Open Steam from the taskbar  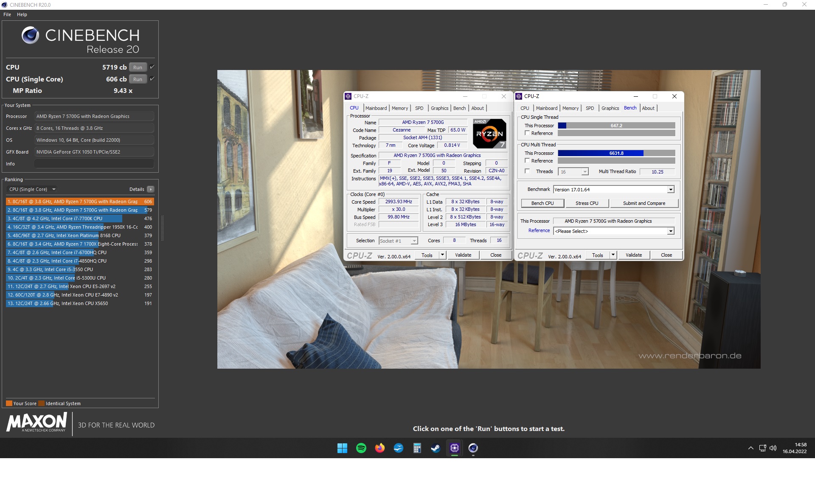pyautogui.click(x=436, y=448)
